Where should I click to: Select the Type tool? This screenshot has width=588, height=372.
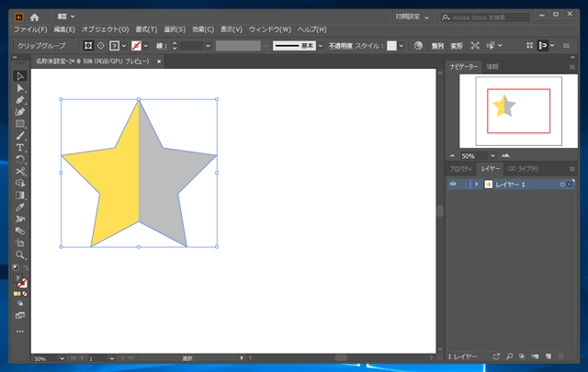20,148
